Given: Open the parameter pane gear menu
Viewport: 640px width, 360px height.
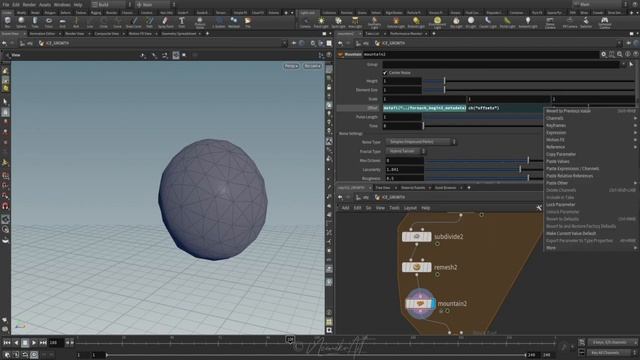Looking at the screenshot, I should (603, 54).
